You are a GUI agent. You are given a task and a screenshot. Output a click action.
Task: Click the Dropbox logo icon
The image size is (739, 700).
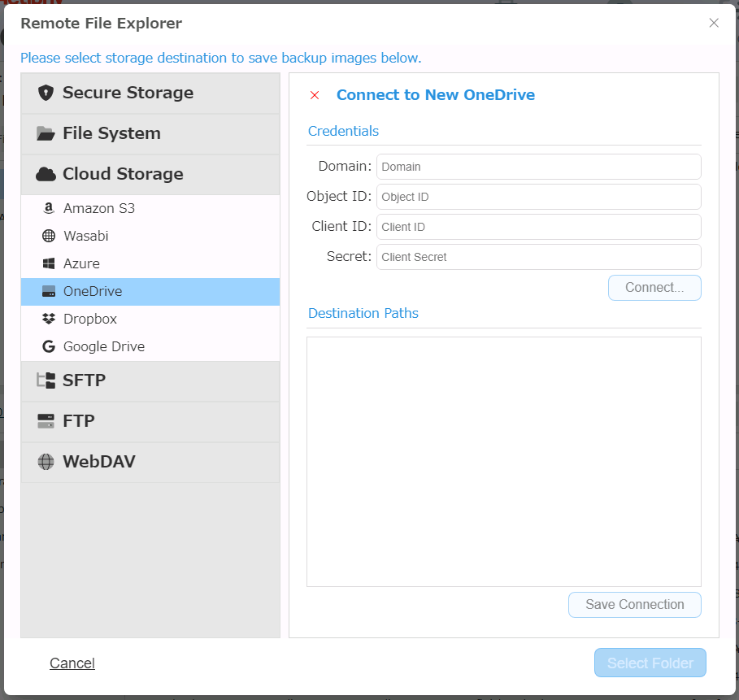(48, 320)
